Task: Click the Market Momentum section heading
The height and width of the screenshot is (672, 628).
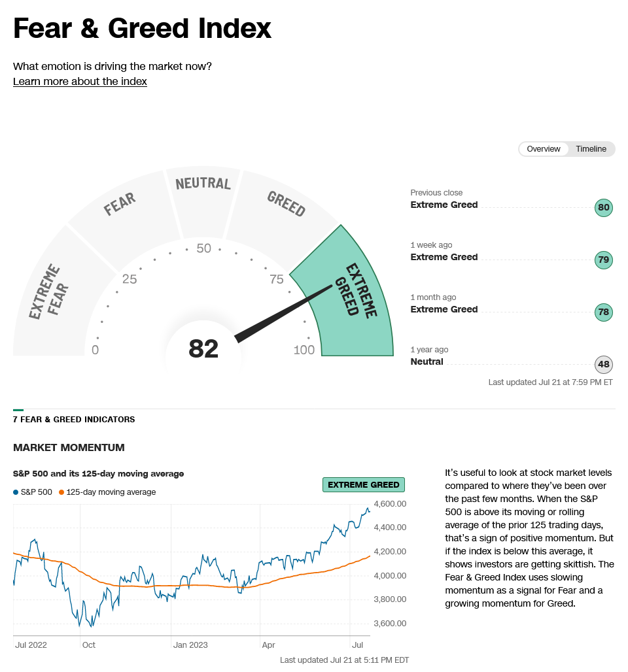Action: pos(69,448)
